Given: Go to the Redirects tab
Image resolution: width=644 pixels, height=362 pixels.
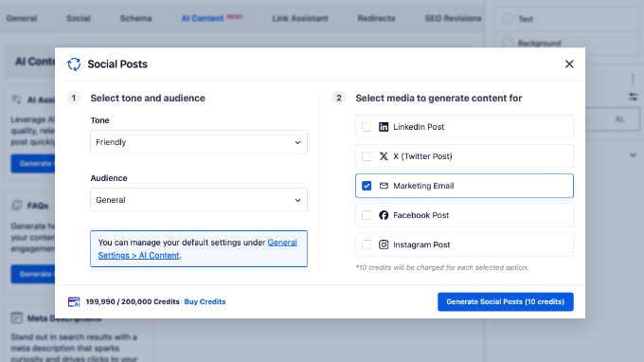Looking at the screenshot, I should 376,19.
